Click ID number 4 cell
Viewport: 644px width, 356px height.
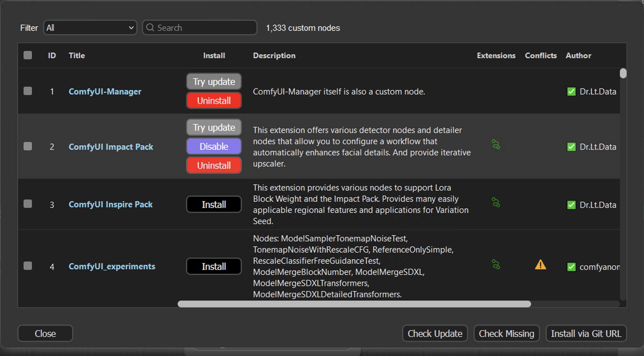(52, 267)
